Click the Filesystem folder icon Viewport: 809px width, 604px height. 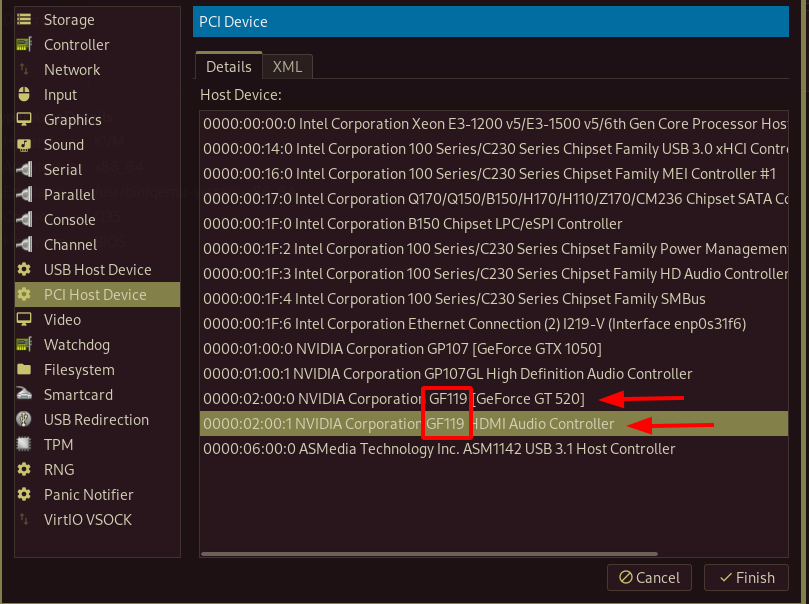point(24,369)
